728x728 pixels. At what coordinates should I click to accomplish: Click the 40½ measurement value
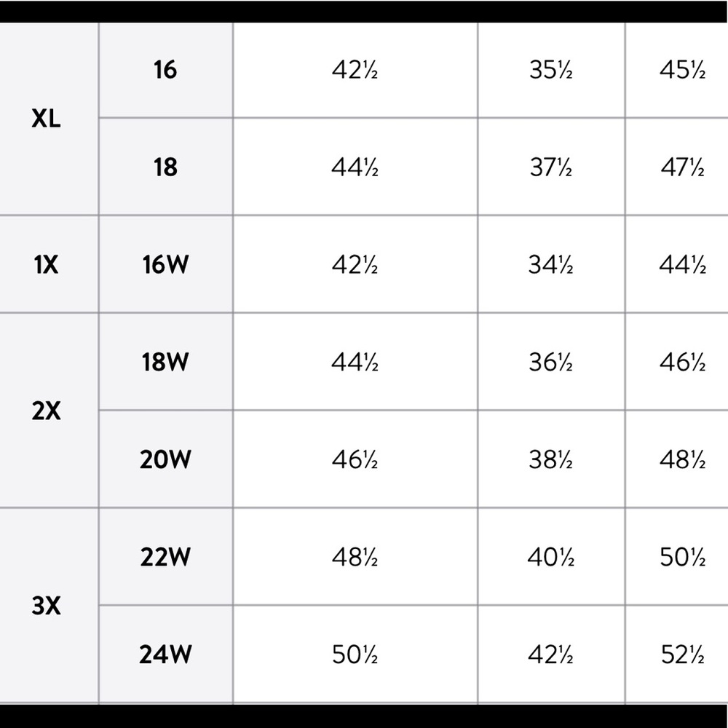pos(550,557)
